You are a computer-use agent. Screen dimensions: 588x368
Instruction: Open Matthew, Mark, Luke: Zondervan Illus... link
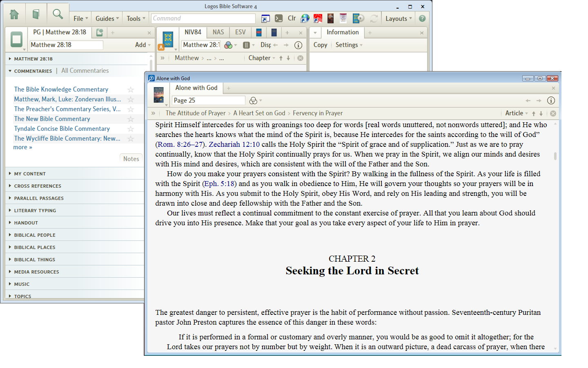pos(67,99)
